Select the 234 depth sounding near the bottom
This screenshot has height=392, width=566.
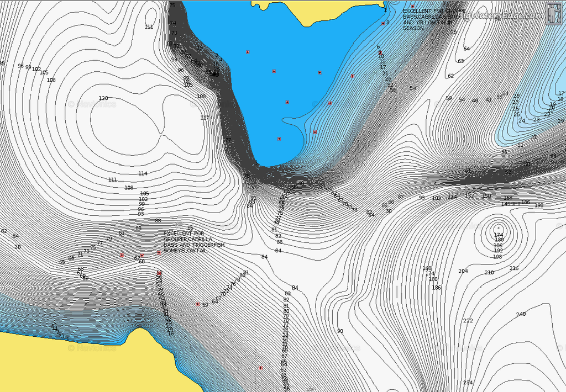point(468,383)
